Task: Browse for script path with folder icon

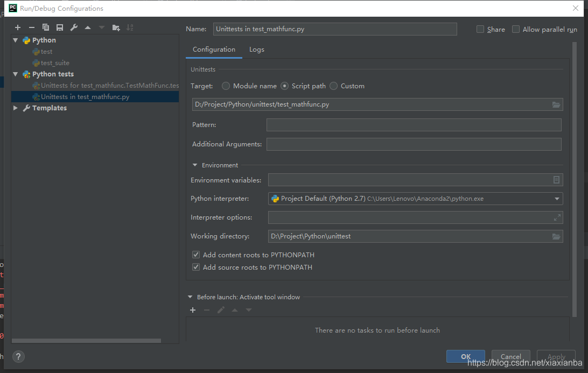Action: (x=556, y=104)
